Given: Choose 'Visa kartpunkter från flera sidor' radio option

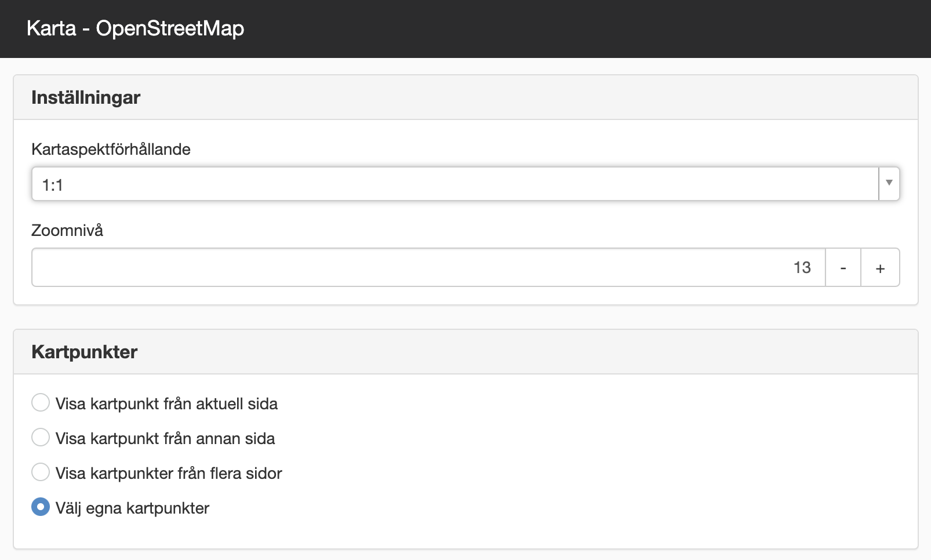Looking at the screenshot, I should [41, 472].
